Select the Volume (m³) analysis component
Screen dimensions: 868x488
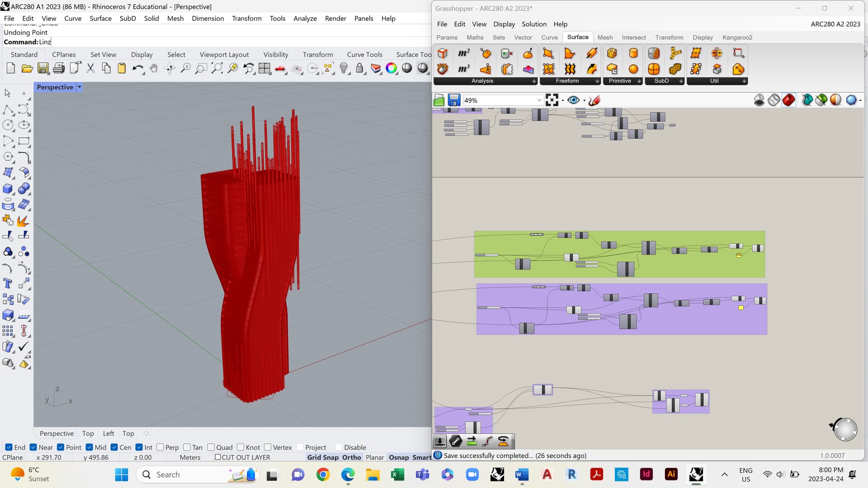coord(463,69)
